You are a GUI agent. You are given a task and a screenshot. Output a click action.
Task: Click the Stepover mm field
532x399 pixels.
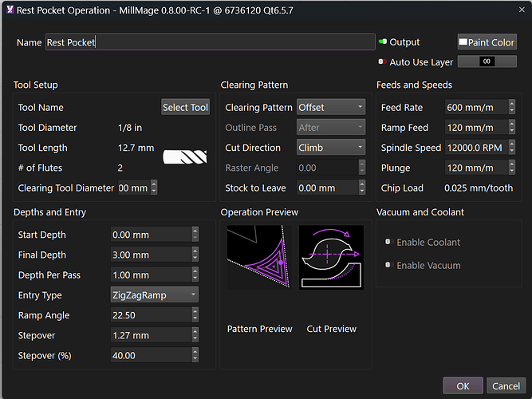pyautogui.click(x=151, y=335)
